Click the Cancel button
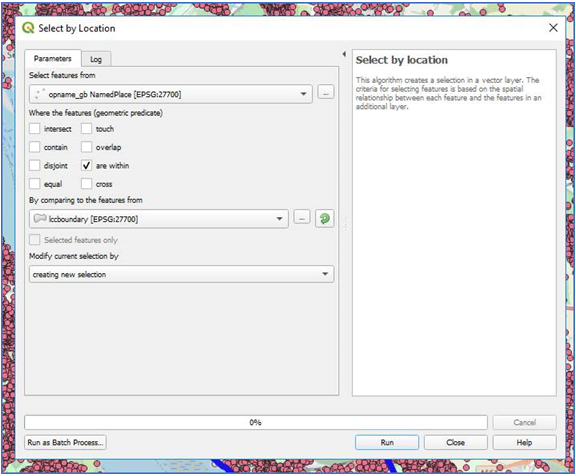This screenshot has height=476, width=576. point(524,422)
